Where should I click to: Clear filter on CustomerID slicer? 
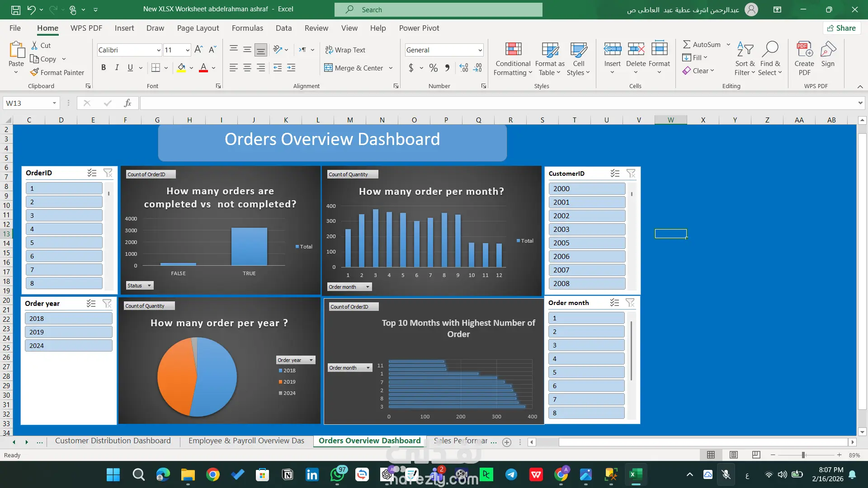tap(631, 174)
